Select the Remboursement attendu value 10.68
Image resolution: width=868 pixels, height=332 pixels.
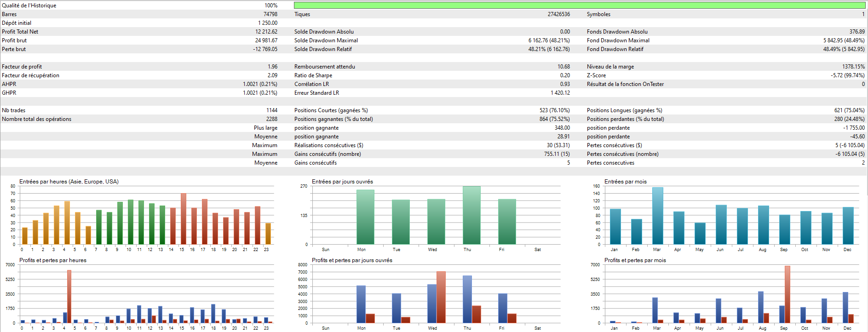(564, 67)
